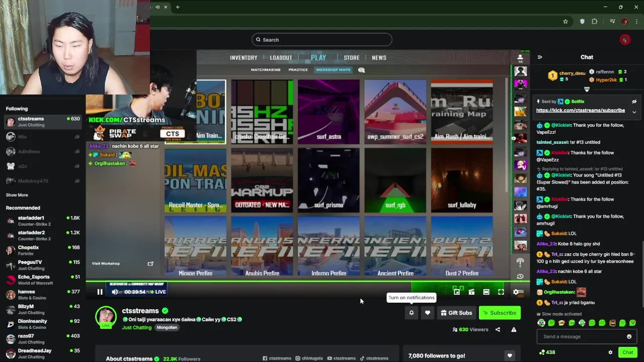This screenshot has width=644, height=362.
Task: Open recommended channel Echo_Esports
Action: pyautogui.click(x=43, y=280)
